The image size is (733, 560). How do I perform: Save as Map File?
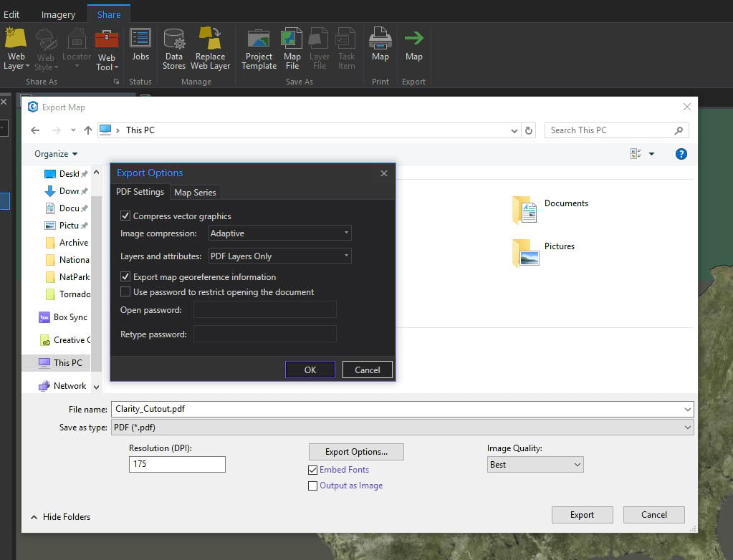coord(292,49)
